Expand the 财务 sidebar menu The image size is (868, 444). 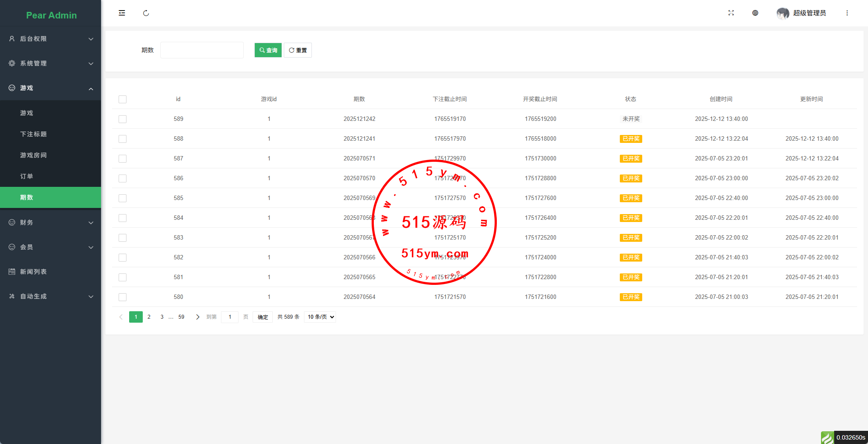click(x=51, y=222)
